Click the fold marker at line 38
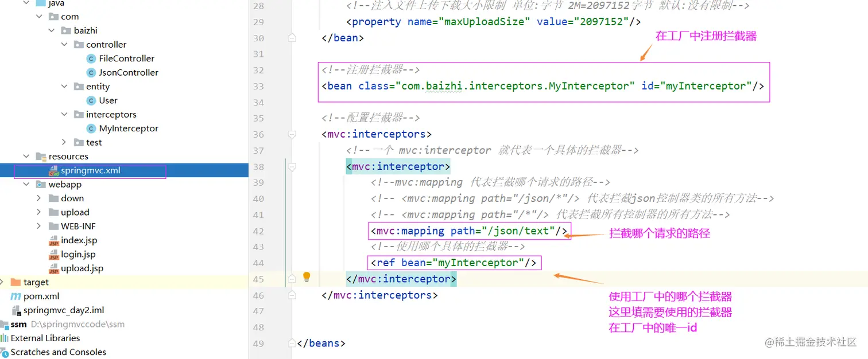This screenshot has height=359, width=868. (x=292, y=167)
